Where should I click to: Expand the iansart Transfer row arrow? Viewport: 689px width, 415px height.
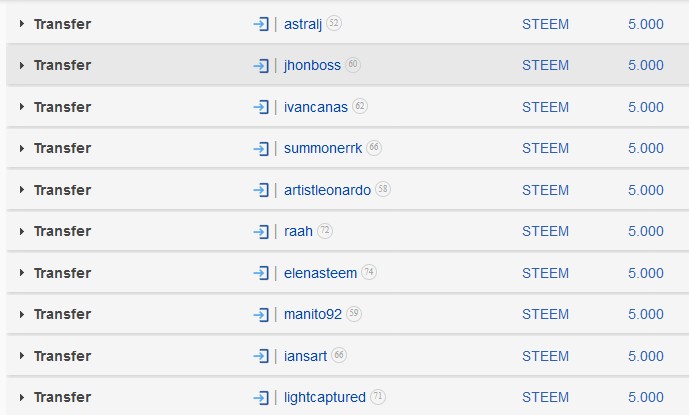22,356
